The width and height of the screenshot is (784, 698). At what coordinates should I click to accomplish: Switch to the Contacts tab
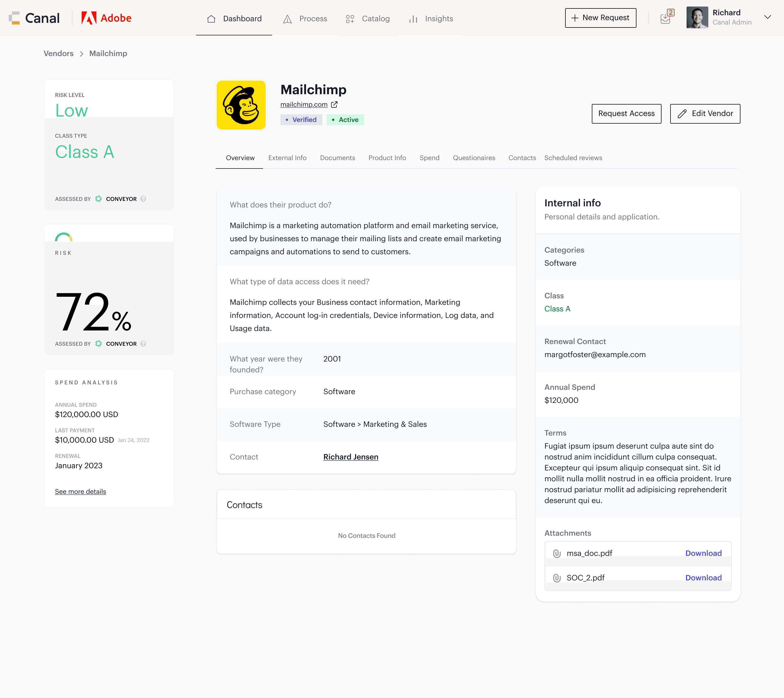522,158
